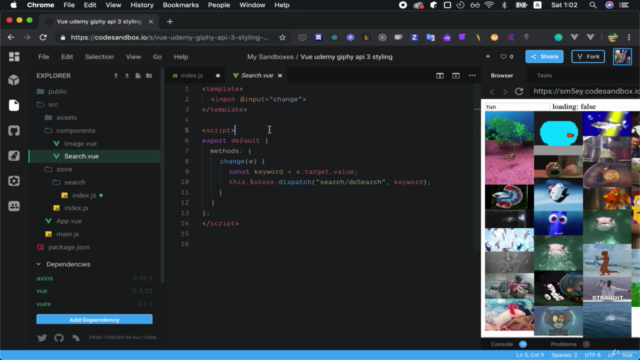Open the Bookmarks menu in Chrome
The height and width of the screenshot is (360, 640).
(181, 5)
